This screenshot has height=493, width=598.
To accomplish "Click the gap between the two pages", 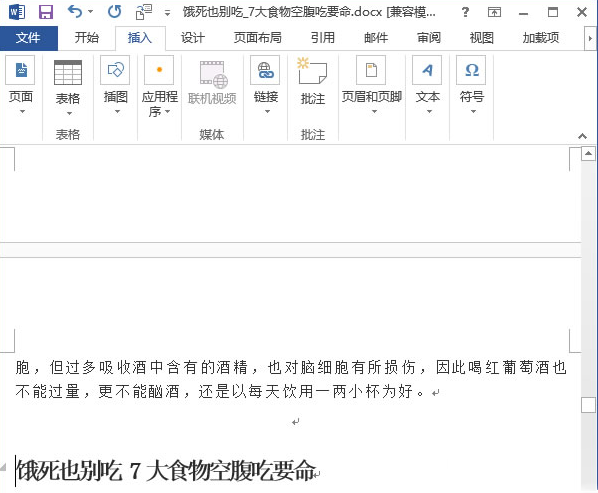I will [290, 250].
